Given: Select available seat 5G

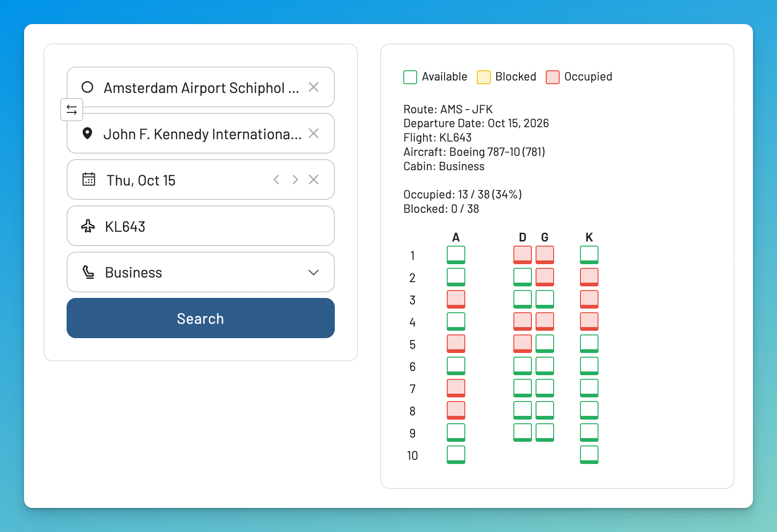Looking at the screenshot, I should pyautogui.click(x=545, y=344).
